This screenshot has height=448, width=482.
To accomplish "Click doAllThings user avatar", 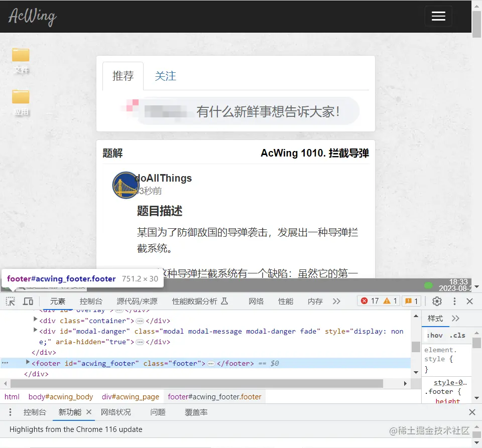I will click(125, 185).
